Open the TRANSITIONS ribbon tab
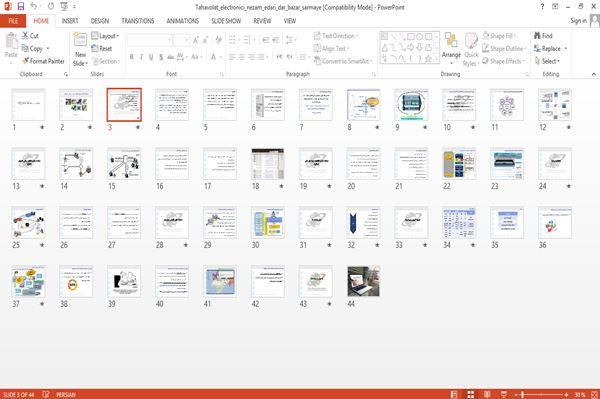Screen dimensions: 600x399 pos(138,21)
